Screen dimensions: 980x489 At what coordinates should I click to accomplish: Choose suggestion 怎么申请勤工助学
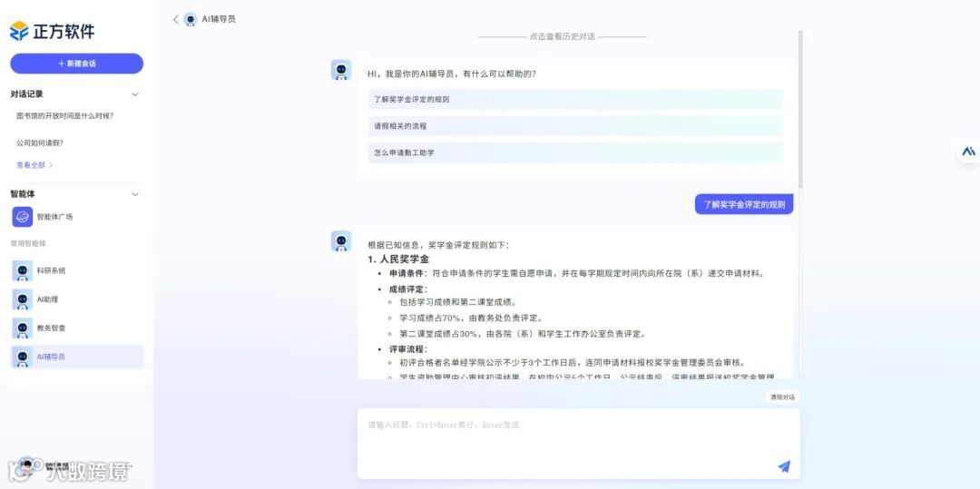[575, 153]
